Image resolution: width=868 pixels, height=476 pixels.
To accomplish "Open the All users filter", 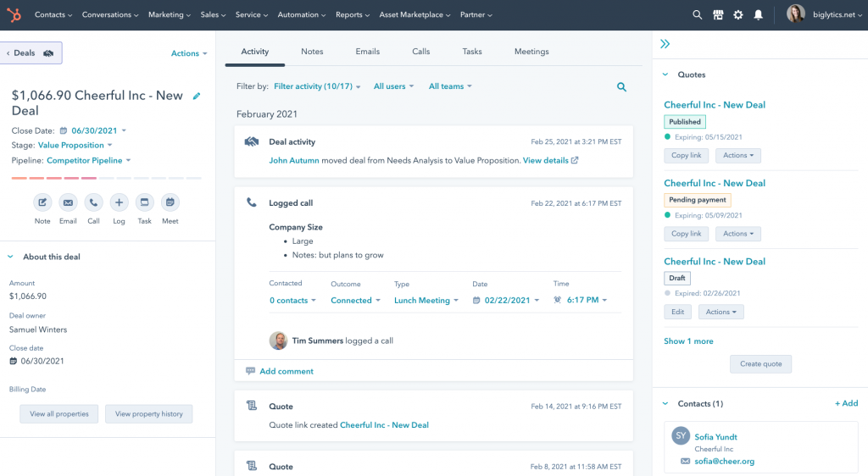I will (393, 86).
